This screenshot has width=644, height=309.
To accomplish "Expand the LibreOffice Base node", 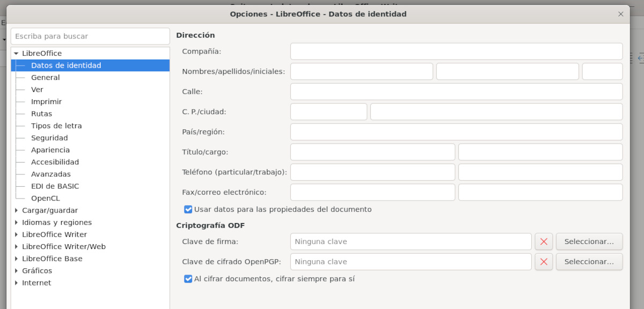I will pyautogui.click(x=16, y=259).
